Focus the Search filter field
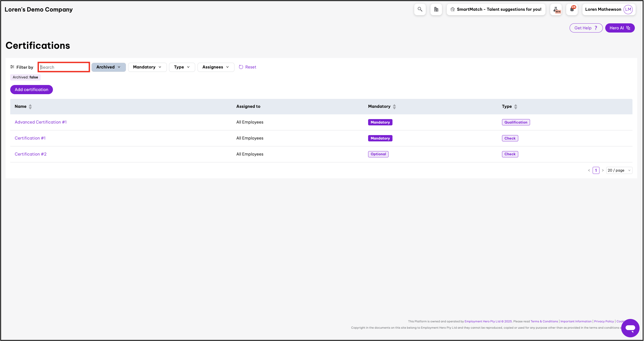 click(x=64, y=67)
